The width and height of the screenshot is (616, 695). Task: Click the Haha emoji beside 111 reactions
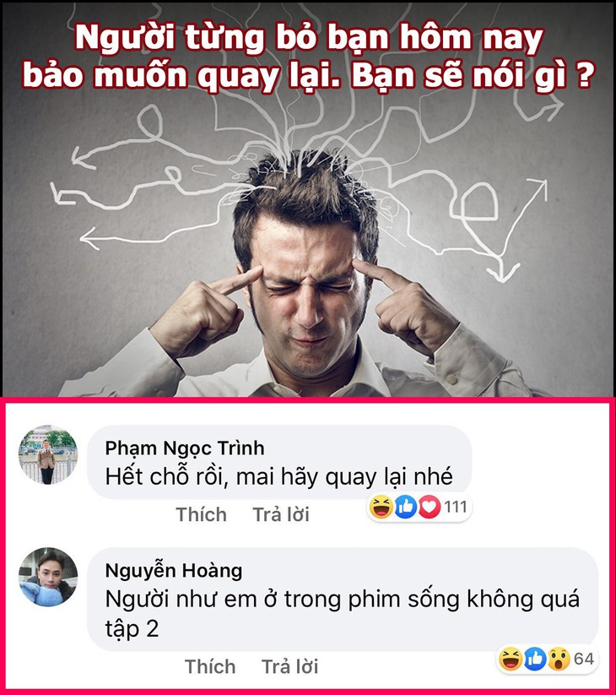[x=381, y=507]
